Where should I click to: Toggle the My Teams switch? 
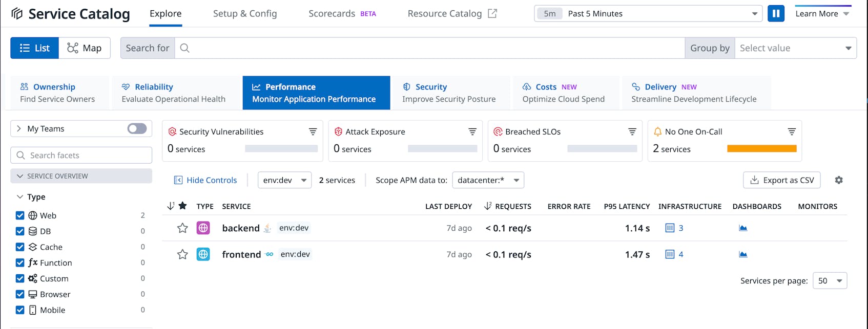pyautogui.click(x=137, y=129)
